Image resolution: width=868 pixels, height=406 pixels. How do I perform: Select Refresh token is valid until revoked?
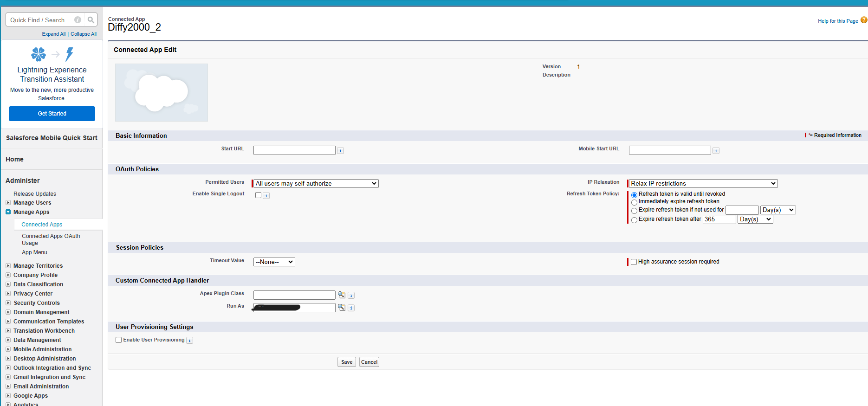coord(634,195)
